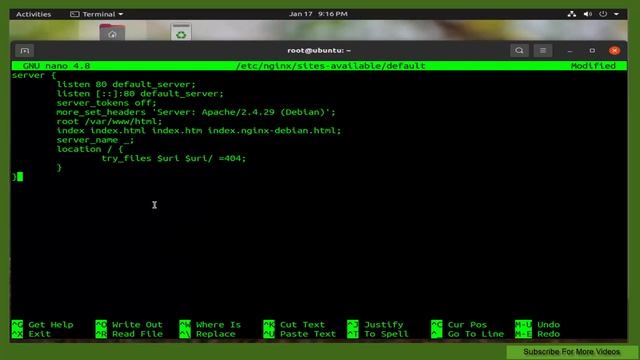The image size is (640, 360).
Task: Click the 'Modified' status text
Action: [x=593, y=66]
